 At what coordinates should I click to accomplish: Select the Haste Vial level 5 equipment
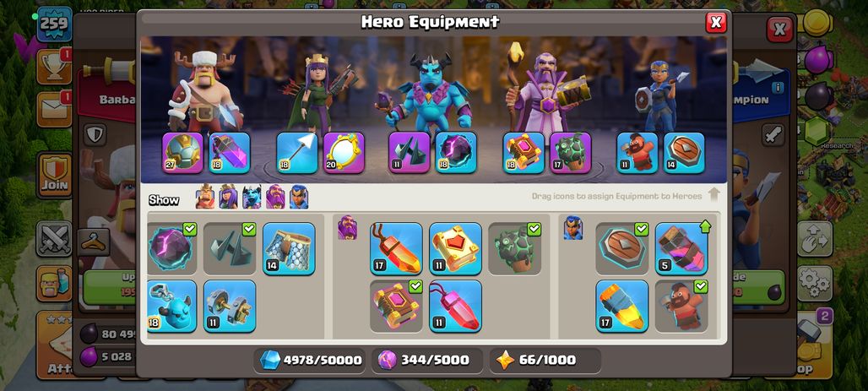[681, 248]
